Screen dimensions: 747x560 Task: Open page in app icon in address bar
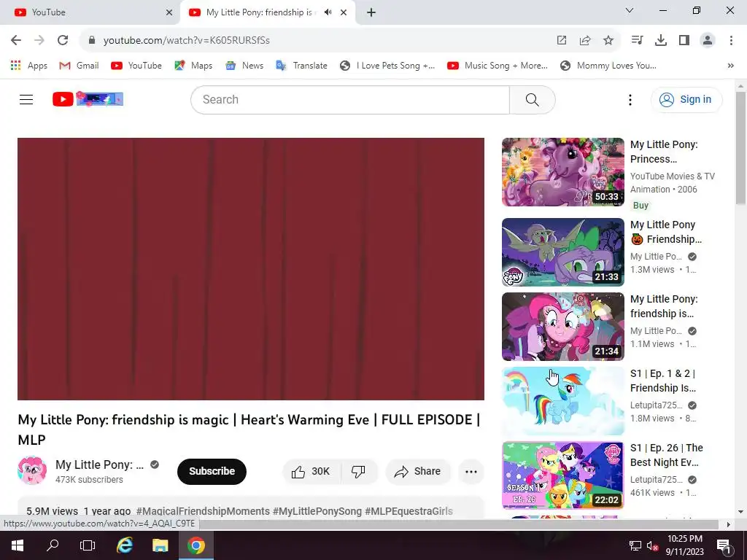coord(562,41)
